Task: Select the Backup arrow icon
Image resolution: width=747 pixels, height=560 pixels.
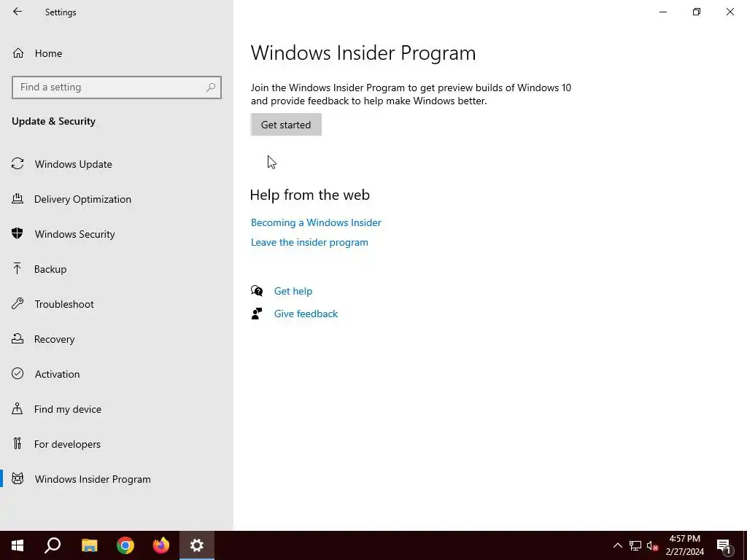Action: [x=18, y=268]
